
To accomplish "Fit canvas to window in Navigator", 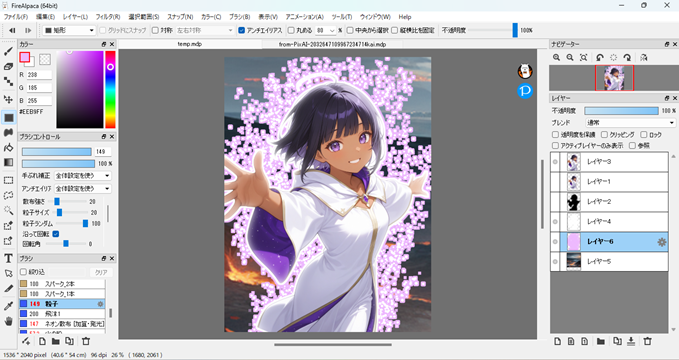I will (584, 58).
